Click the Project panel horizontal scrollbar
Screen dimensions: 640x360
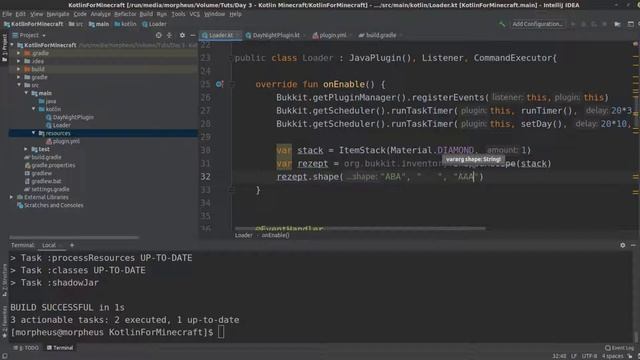(x=74, y=237)
